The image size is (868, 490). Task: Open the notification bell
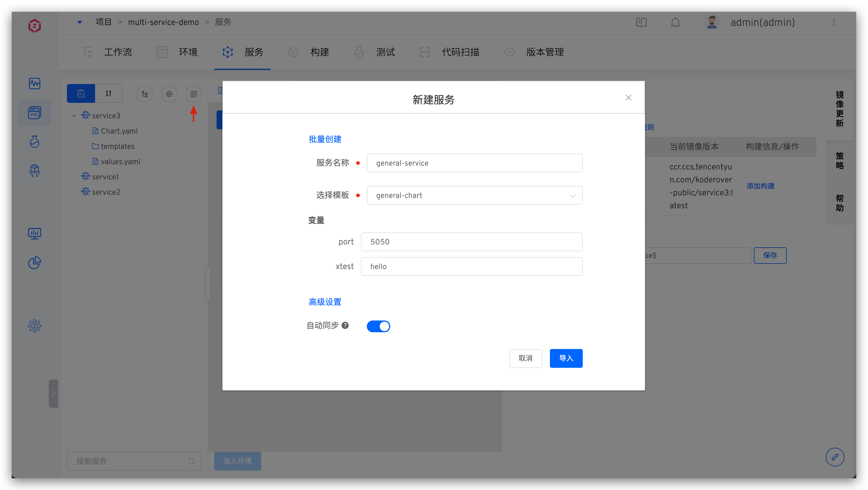coord(675,23)
